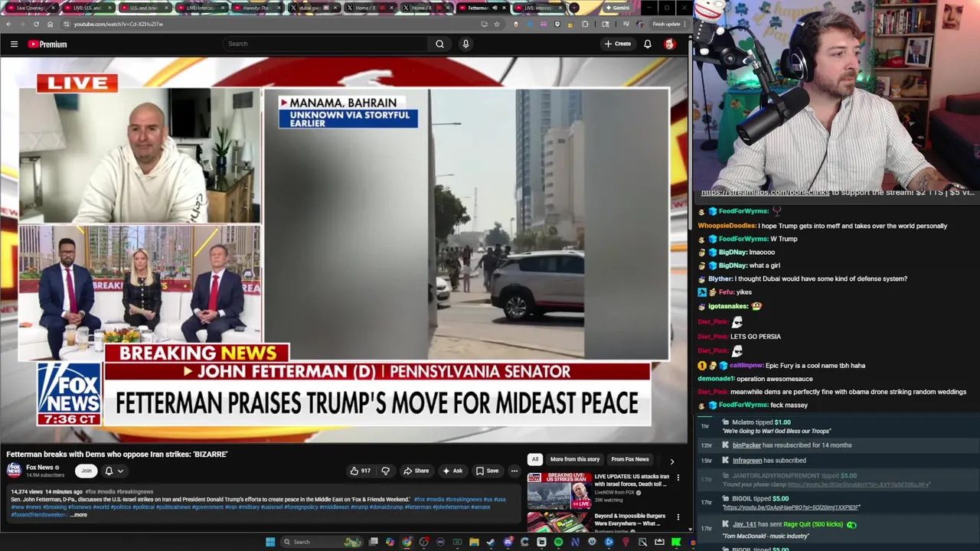The height and width of the screenshot is (551, 980).
Task: Bookmark this page with star icon
Action: click(496, 24)
